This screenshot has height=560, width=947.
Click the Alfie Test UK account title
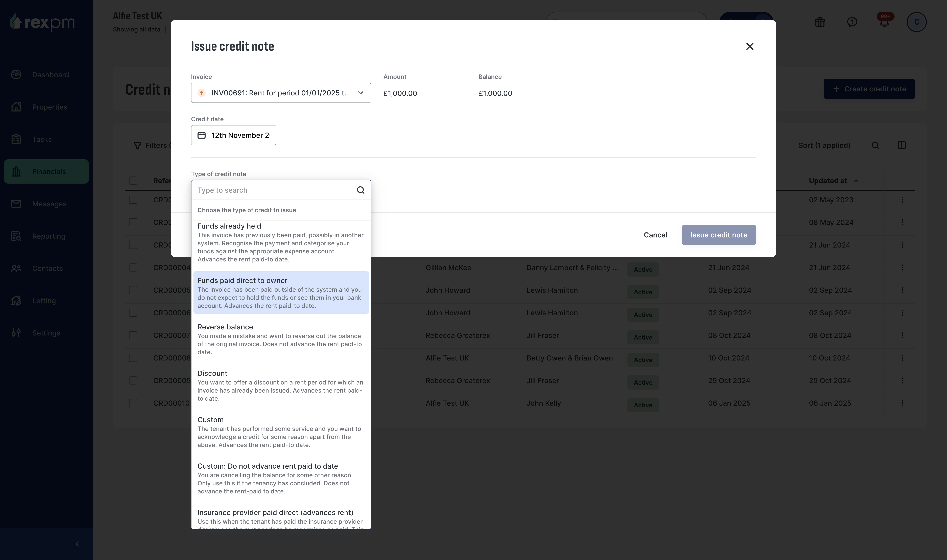click(137, 16)
